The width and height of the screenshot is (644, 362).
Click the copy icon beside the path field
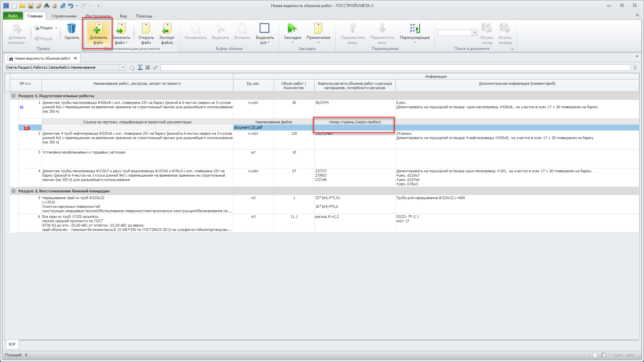pyautogui.click(x=132, y=67)
